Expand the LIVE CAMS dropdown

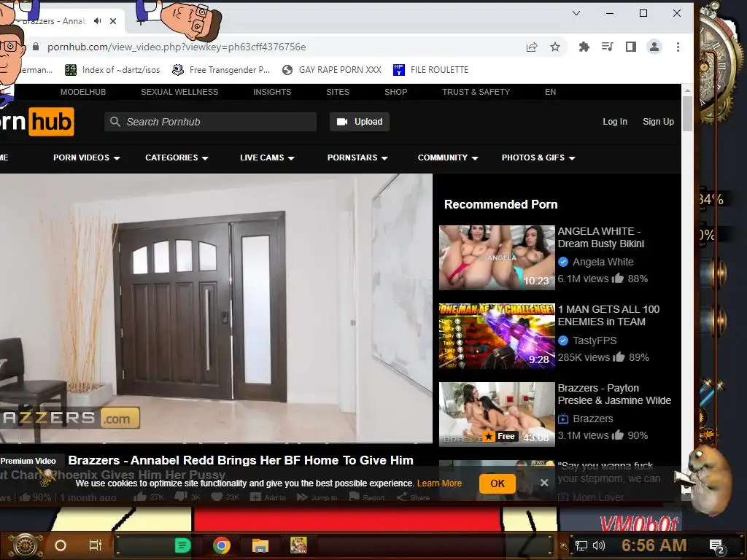267,157
